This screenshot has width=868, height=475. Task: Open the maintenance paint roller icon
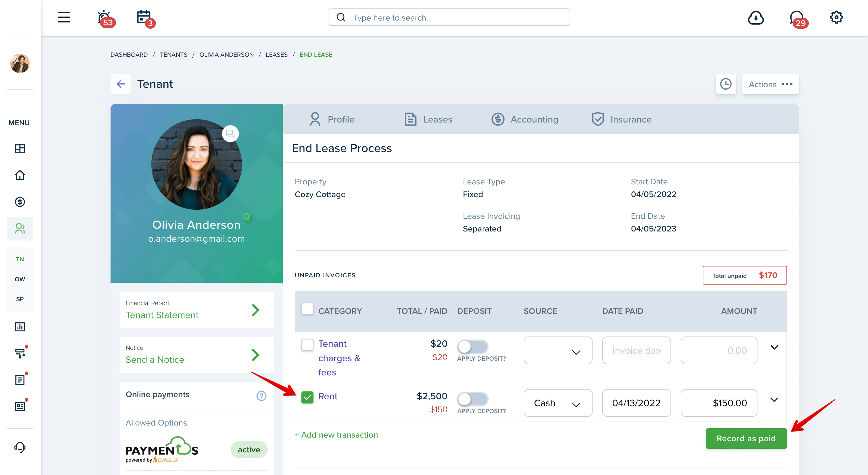[x=20, y=353]
